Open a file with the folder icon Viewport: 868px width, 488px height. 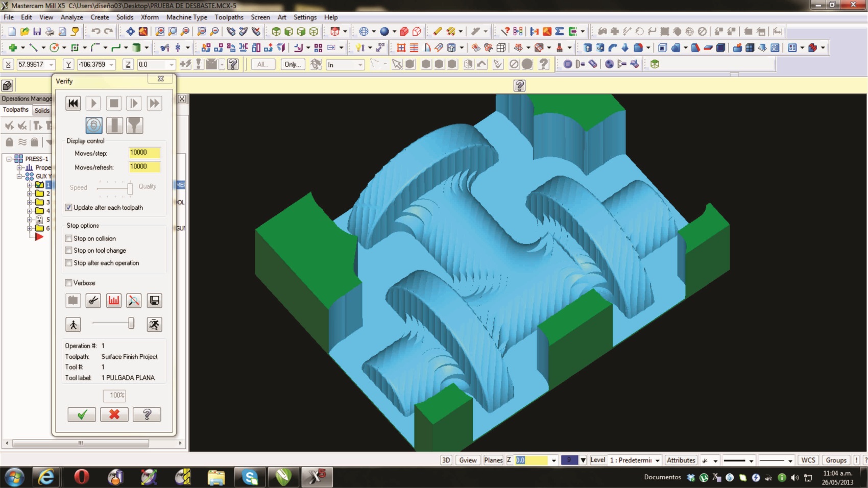(25, 32)
